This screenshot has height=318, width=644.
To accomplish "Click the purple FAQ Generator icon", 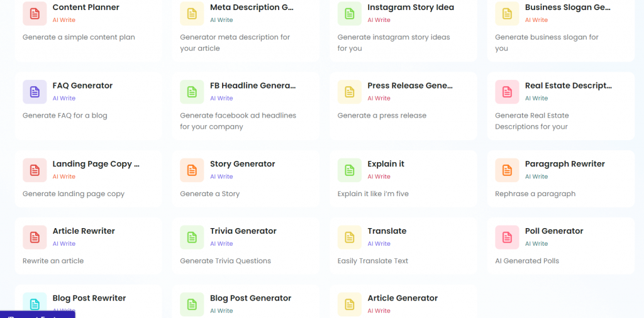I will 35,92.
